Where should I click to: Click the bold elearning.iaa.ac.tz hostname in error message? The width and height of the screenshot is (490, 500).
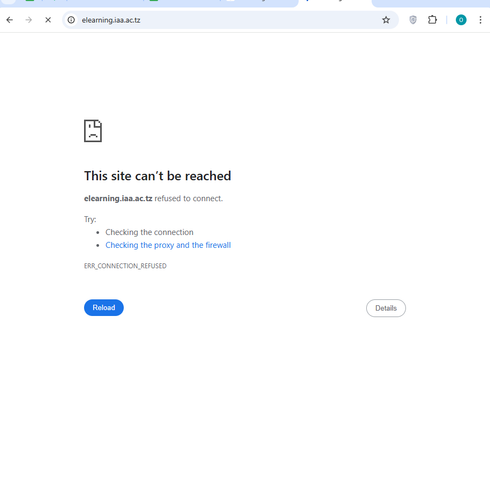point(118,198)
